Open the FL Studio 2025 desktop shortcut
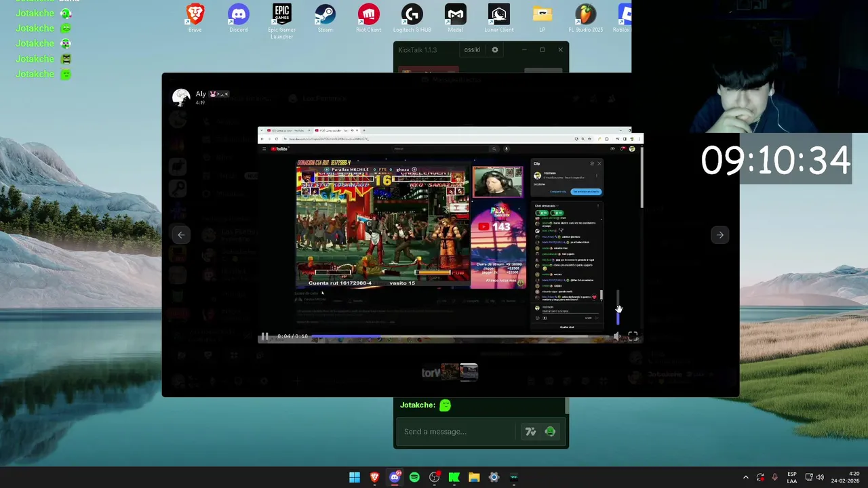 [585, 18]
